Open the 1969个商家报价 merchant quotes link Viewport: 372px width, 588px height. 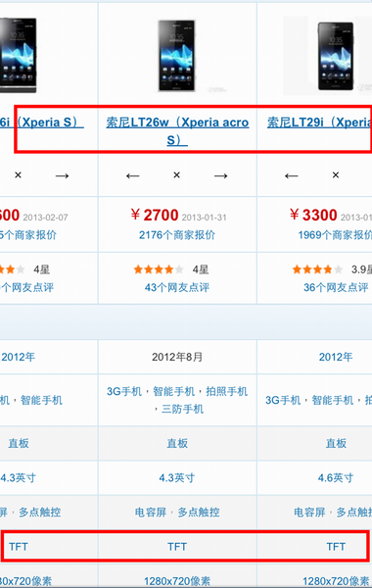(335, 235)
